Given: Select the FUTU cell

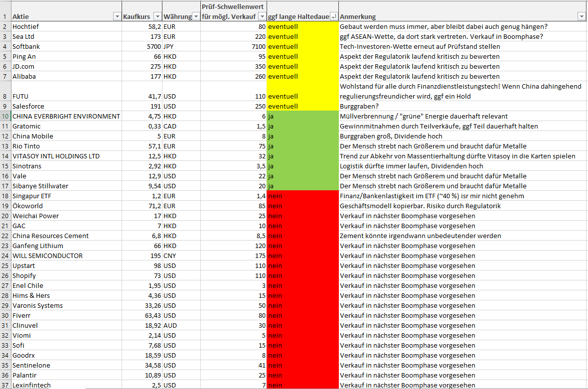Looking at the screenshot, I should 66,92.
